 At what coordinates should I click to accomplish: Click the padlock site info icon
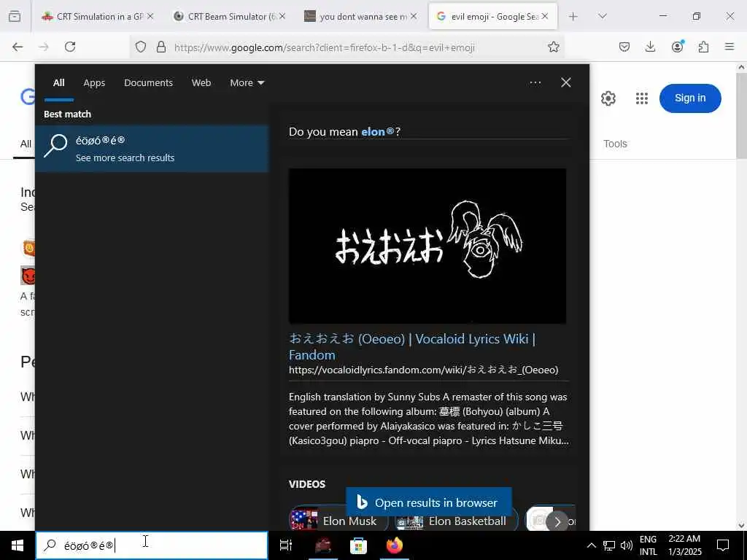(161, 47)
